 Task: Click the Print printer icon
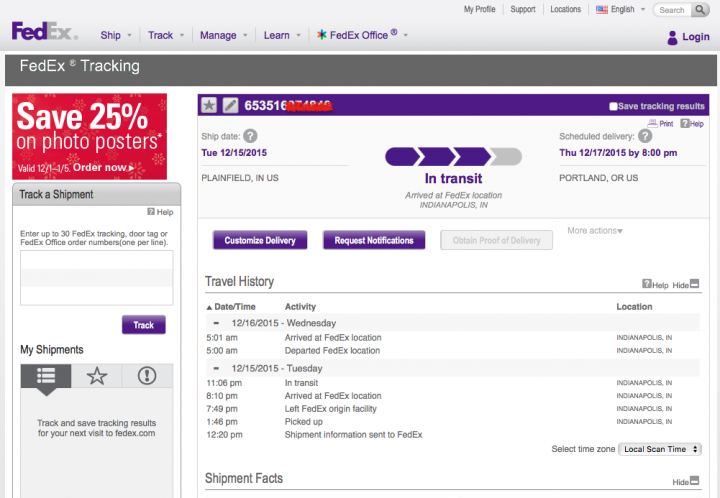[x=652, y=123]
